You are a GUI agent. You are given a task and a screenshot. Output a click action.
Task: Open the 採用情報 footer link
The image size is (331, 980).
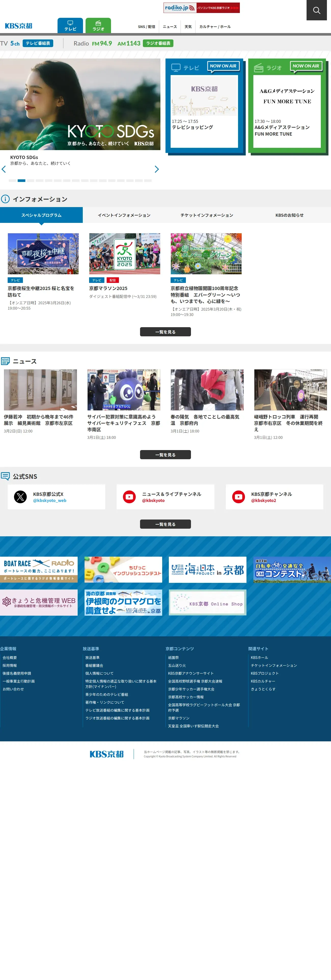pos(10,666)
